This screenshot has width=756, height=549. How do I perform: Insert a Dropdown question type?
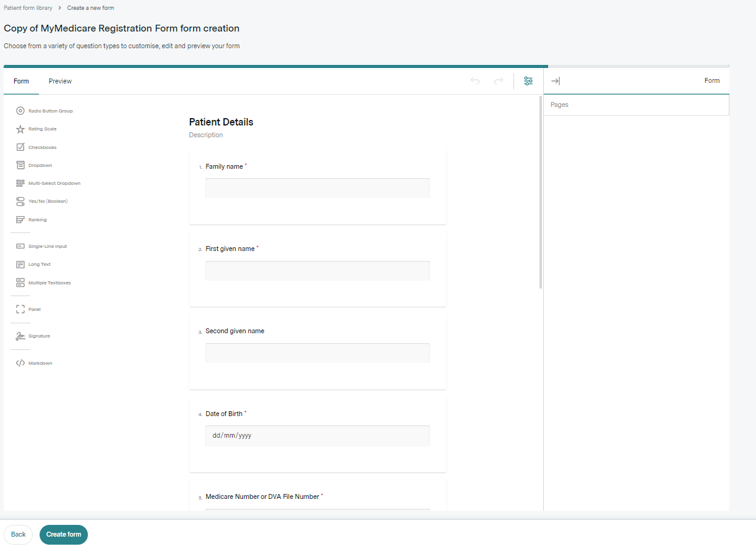coord(40,166)
